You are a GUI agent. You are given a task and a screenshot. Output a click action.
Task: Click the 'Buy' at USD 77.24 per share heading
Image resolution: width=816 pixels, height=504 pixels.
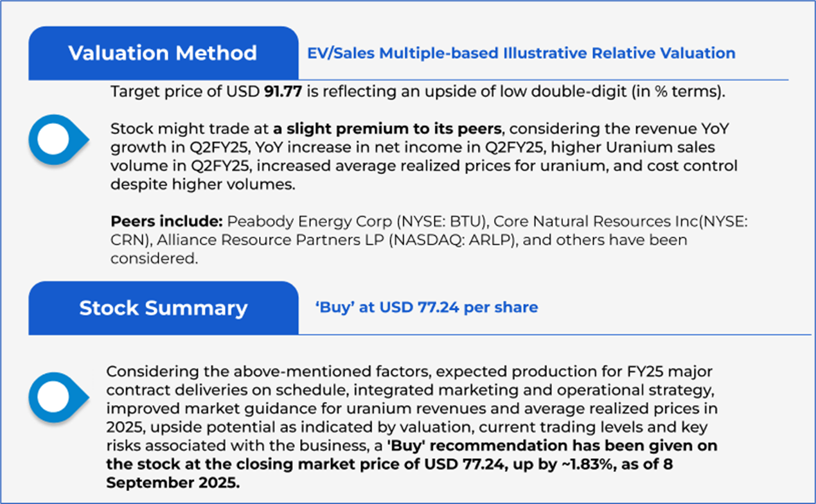tap(426, 308)
